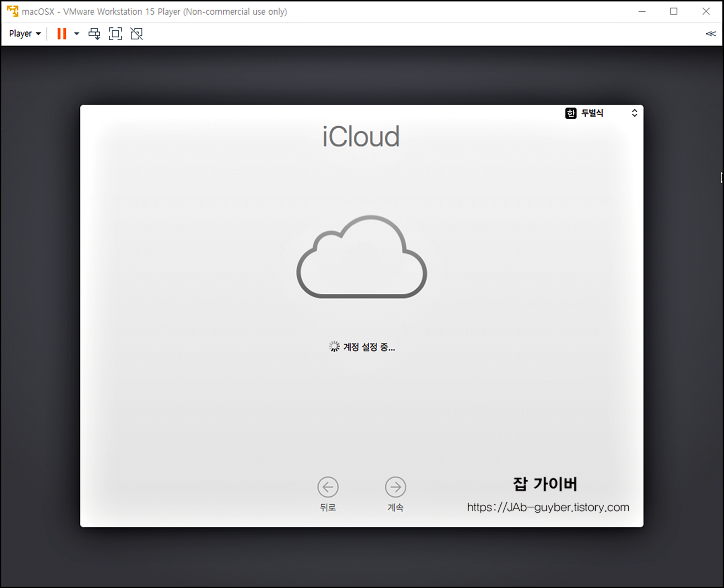Click the VMware Workstation title bar icon
The width and height of the screenshot is (724, 588).
point(12,11)
